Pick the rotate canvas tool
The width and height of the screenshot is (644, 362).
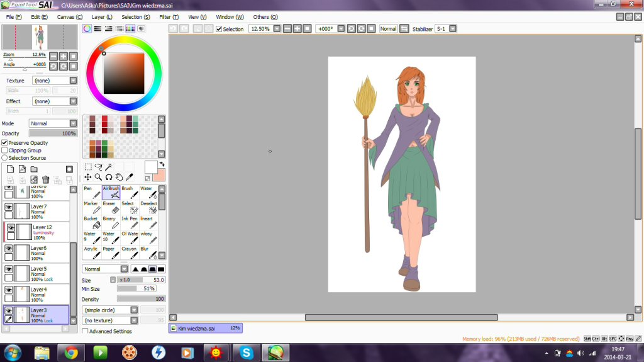108,177
